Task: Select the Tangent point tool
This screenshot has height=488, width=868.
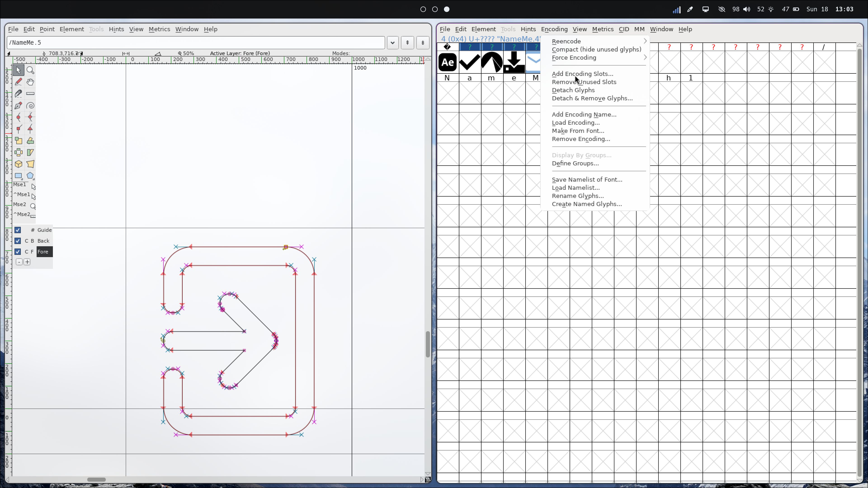Action: pyautogui.click(x=30, y=129)
